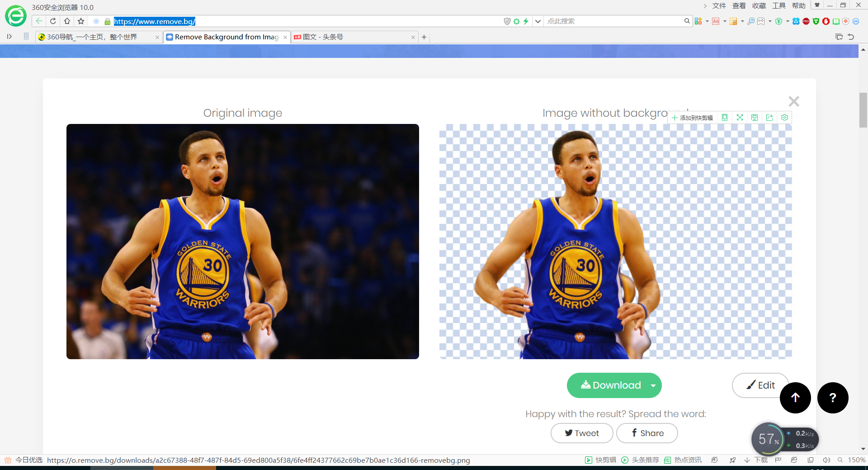Click the scroll-to-top black arrow button
868x470 pixels.
795,398
